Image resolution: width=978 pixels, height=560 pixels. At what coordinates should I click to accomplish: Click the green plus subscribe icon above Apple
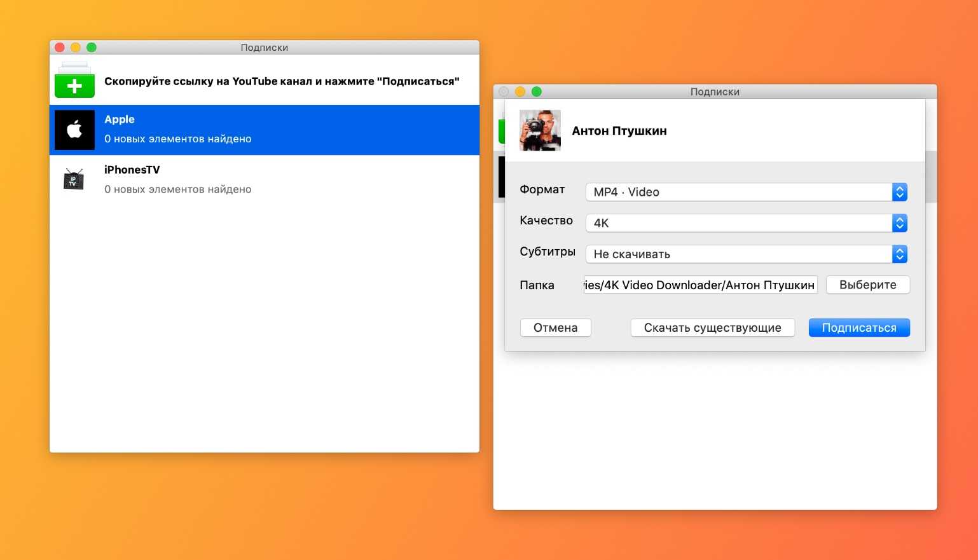(x=74, y=81)
